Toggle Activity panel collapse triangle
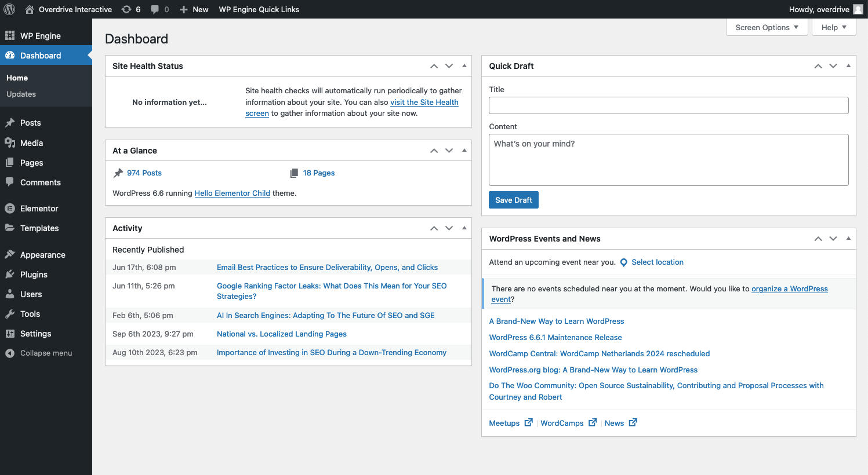 pyautogui.click(x=464, y=228)
